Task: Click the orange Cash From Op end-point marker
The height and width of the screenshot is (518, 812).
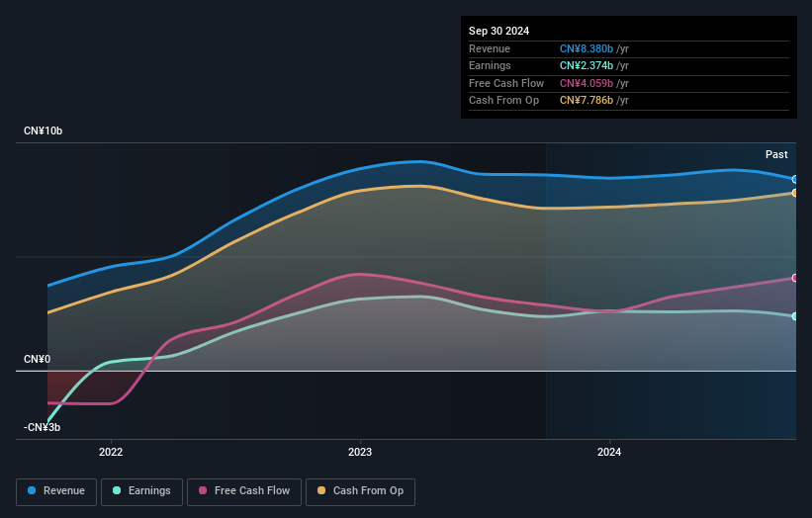Action: click(795, 193)
